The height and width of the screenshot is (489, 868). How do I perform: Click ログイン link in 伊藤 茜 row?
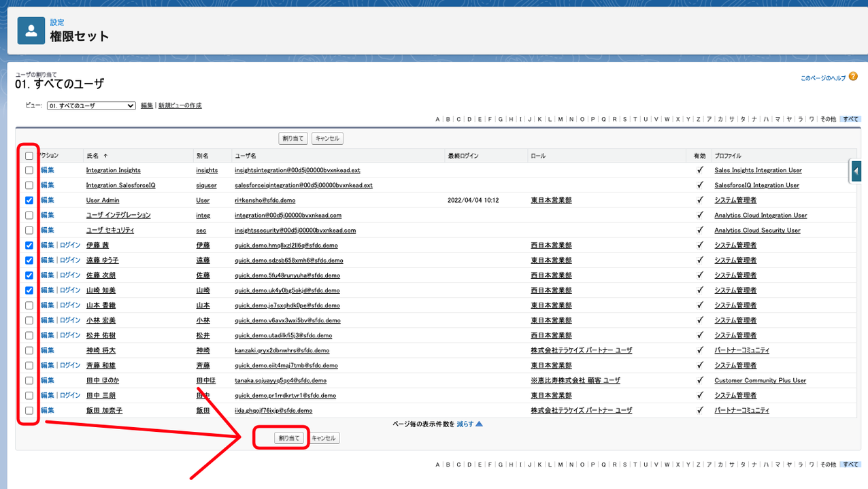click(70, 245)
